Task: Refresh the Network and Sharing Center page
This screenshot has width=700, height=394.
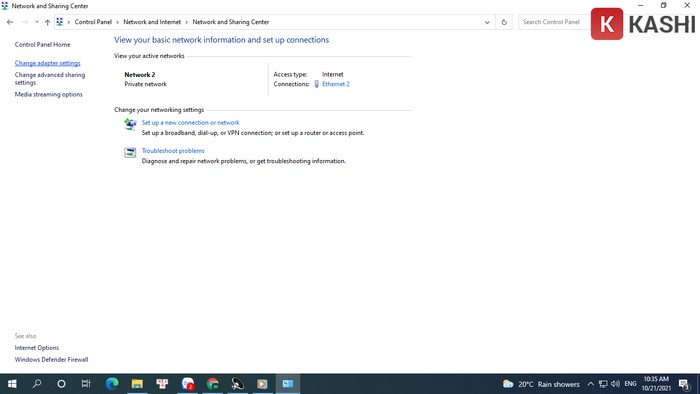Action: tap(504, 22)
